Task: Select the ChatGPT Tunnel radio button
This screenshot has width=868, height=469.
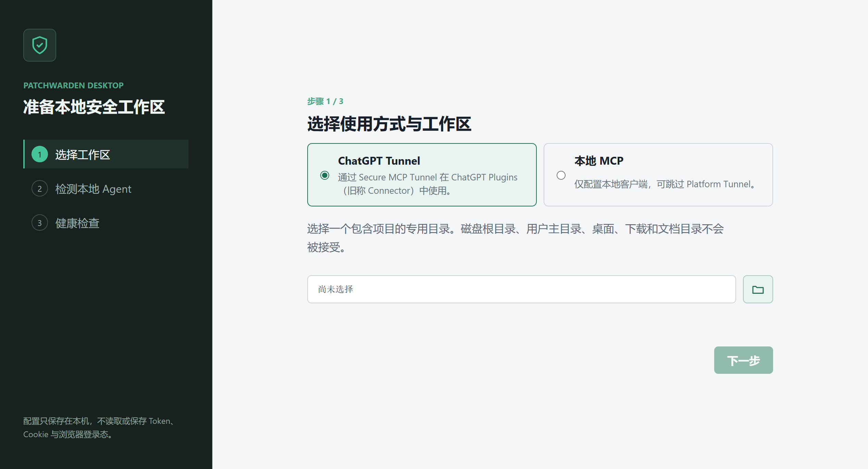Action: click(325, 175)
